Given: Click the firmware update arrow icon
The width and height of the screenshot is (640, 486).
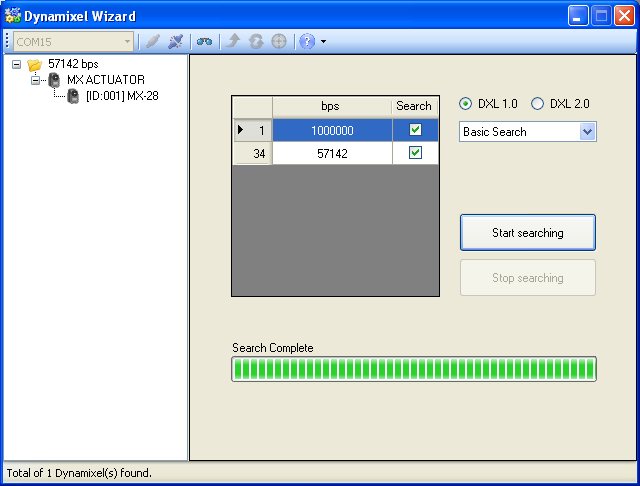Looking at the screenshot, I should 233,41.
